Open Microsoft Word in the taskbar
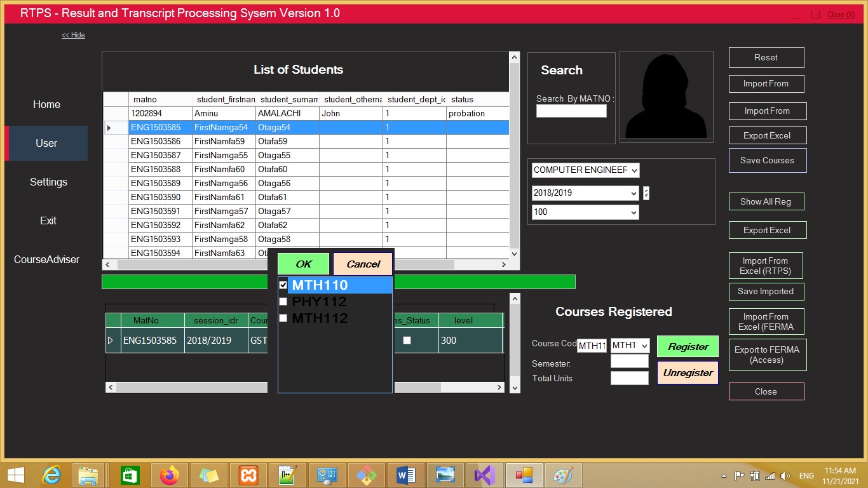Screen dimensions: 868x488 pos(405,475)
